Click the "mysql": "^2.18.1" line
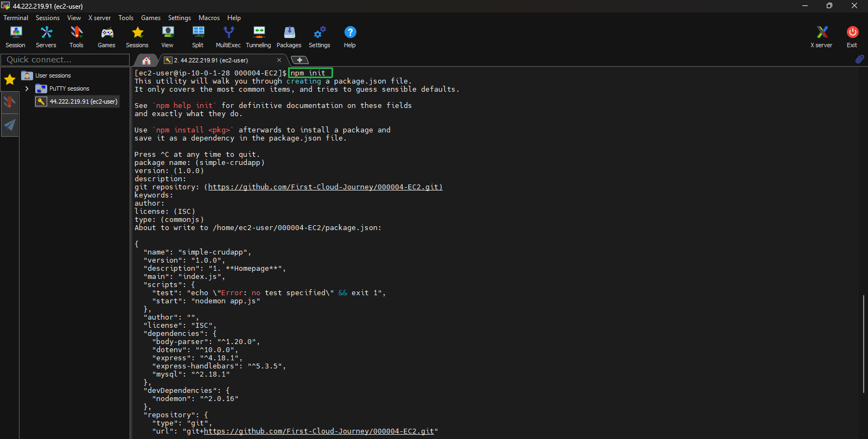The height and width of the screenshot is (439, 868). [191, 374]
